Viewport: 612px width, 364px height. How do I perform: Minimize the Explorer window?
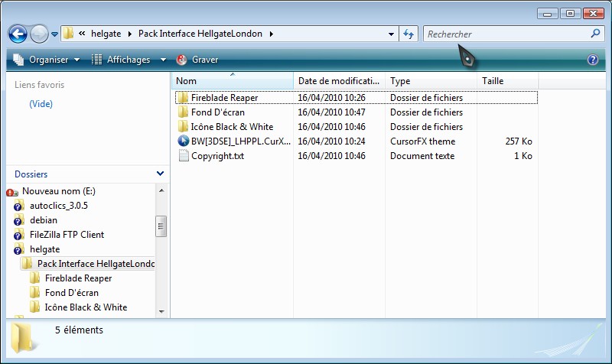click(x=547, y=14)
